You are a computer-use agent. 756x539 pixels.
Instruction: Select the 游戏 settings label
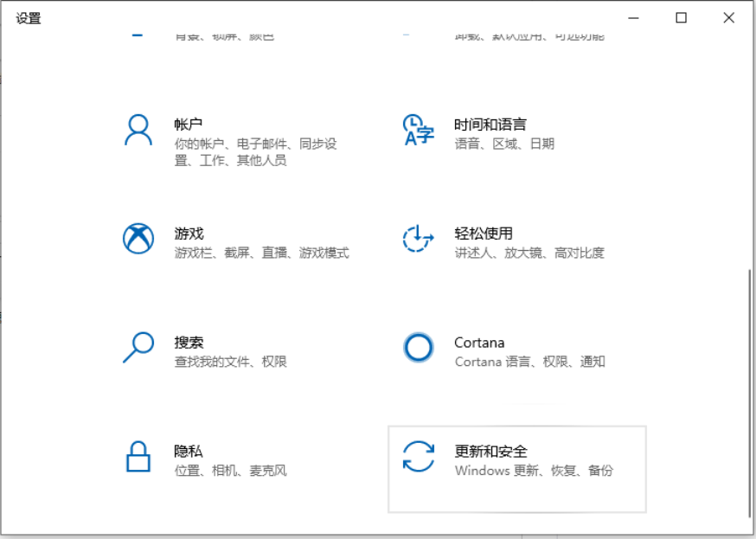188,234
